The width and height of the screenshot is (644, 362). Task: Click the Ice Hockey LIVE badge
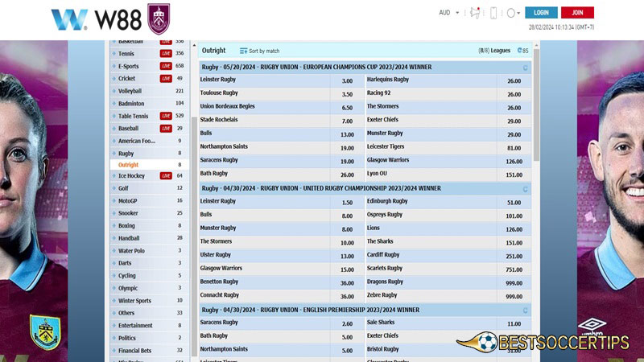(x=166, y=175)
